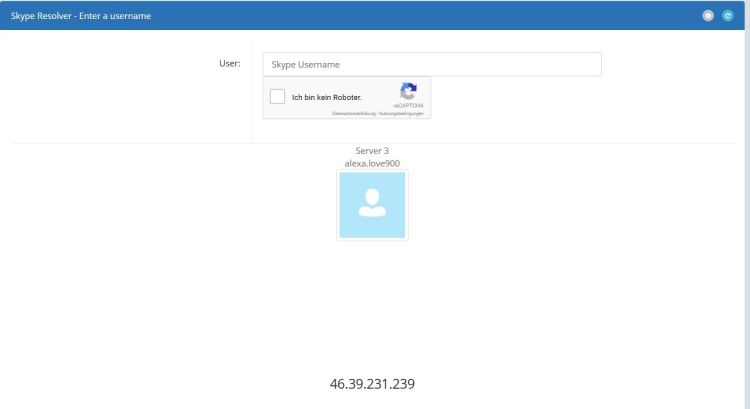The image size is (750, 409).
Task: Click the gray circular panel icon in header
Action: (x=708, y=16)
